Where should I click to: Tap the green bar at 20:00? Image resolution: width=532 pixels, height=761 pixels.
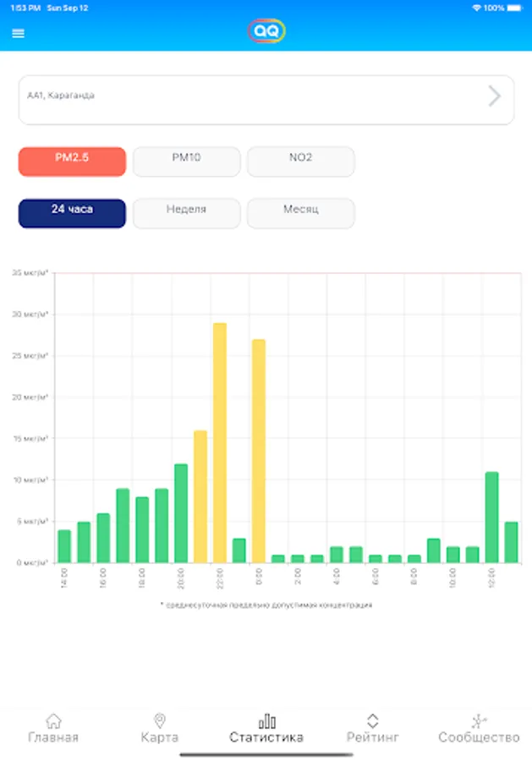pyautogui.click(x=181, y=513)
